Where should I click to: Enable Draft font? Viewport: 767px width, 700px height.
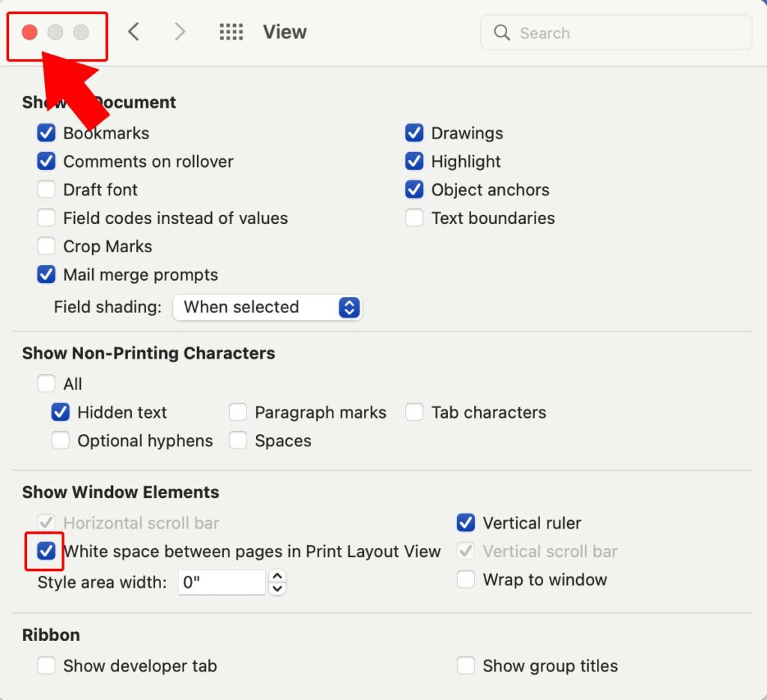46,189
